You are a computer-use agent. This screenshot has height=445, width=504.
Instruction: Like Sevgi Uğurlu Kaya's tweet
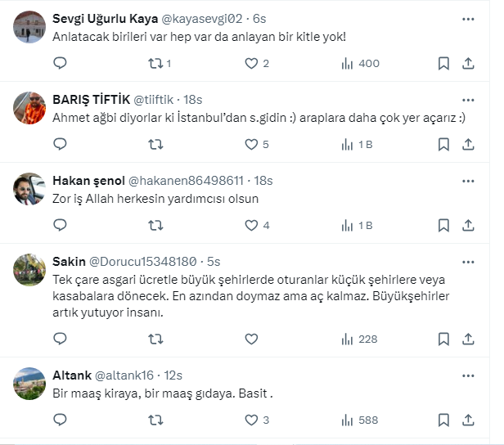pos(251,63)
